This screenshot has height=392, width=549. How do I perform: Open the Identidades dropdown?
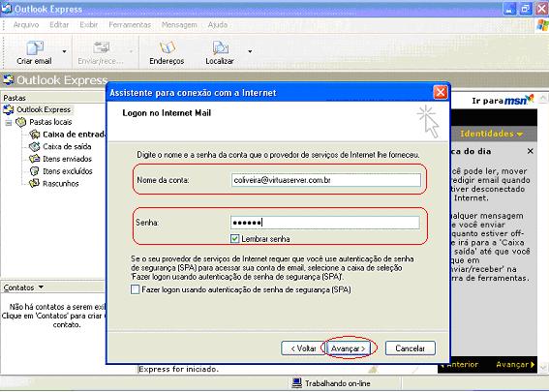492,134
